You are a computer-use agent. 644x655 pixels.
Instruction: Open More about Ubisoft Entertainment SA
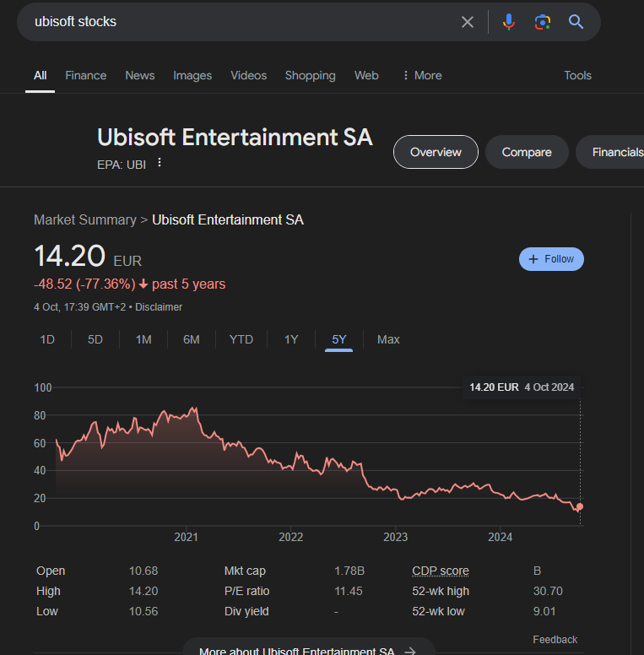[309, 647]
